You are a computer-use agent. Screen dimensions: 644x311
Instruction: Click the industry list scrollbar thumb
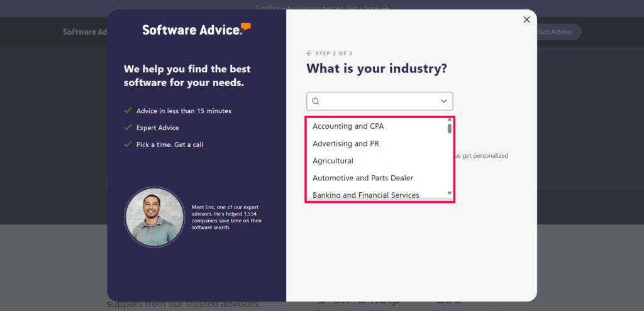[450, 128]
